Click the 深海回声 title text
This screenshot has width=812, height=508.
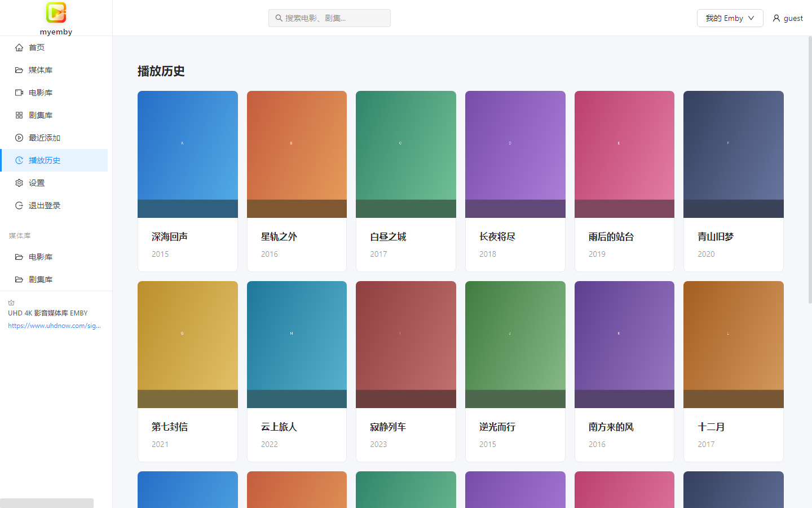[x=170, y=237]
